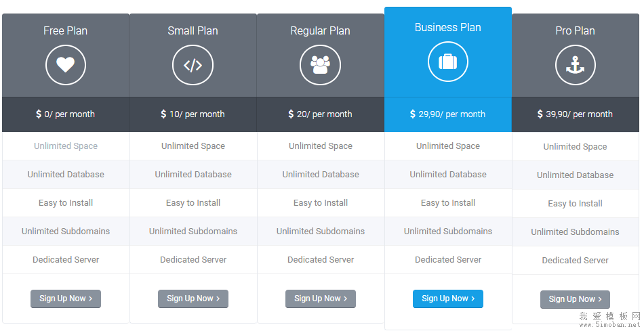Choose Sign Up Now for Regular Plan
The image size is (644, 331).
321,299
